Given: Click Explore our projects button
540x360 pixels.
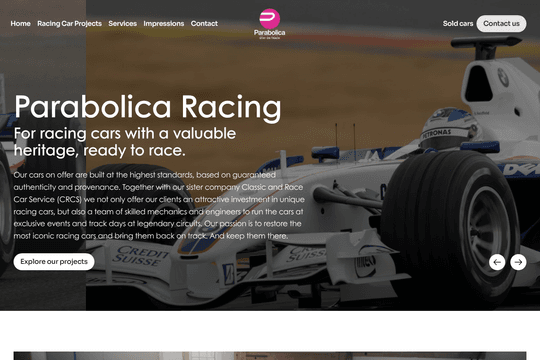Looking at the screenshot, I should pos(54,261).
